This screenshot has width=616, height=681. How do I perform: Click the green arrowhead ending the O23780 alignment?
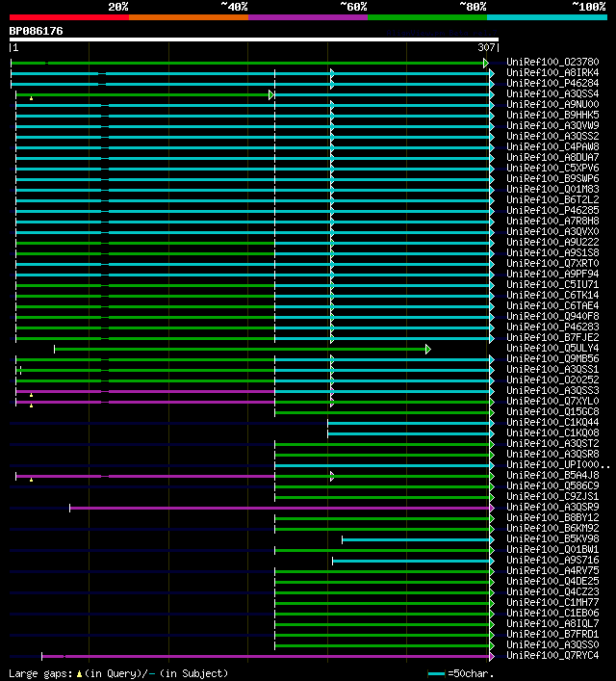coord(486,63)
